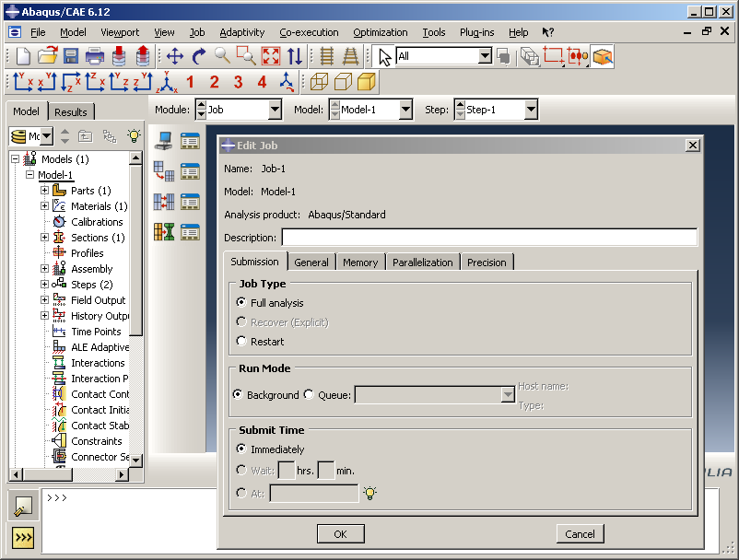Select the At submit time option
Image resolution: width=739 pixels, height=560 pixels.
point(241,493)
